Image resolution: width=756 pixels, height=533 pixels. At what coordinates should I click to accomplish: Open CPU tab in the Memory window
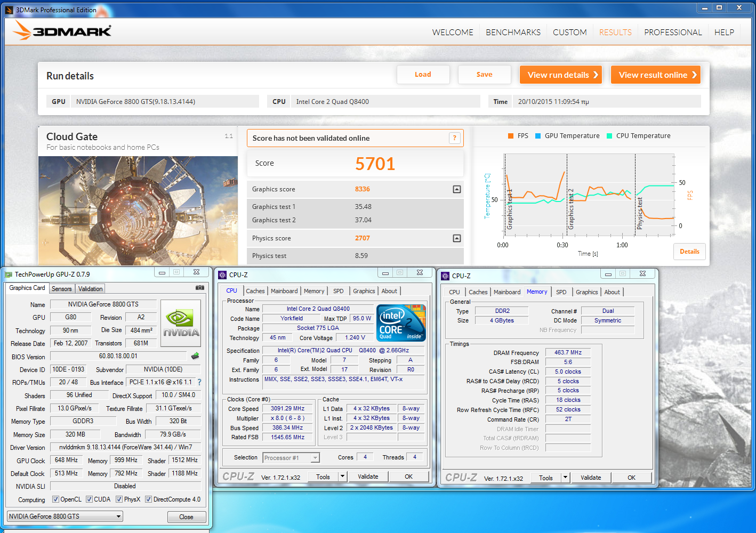point(454,292)
